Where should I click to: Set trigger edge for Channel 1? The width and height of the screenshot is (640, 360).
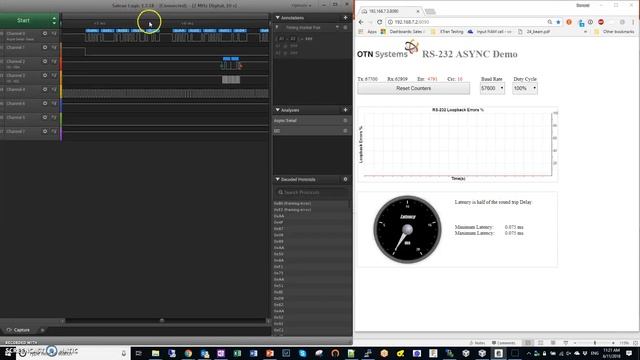point(54,47)
